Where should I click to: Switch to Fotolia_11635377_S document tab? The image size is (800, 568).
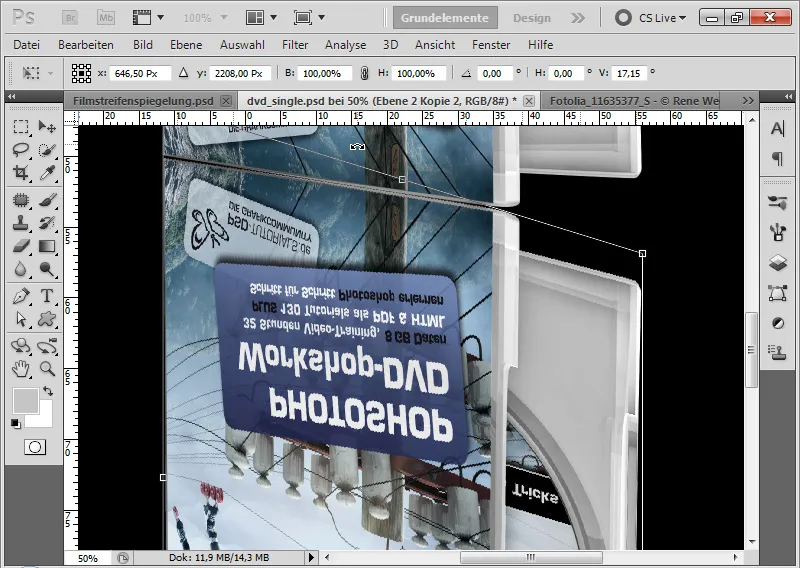(x=634, y=101)
